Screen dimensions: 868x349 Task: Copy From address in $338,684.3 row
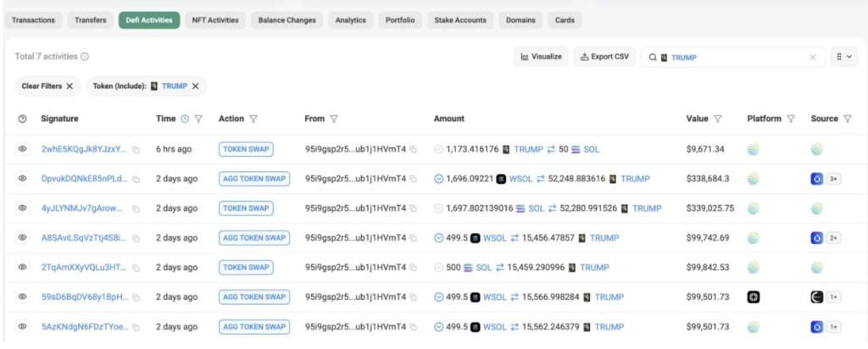click(x=413, y=179)
